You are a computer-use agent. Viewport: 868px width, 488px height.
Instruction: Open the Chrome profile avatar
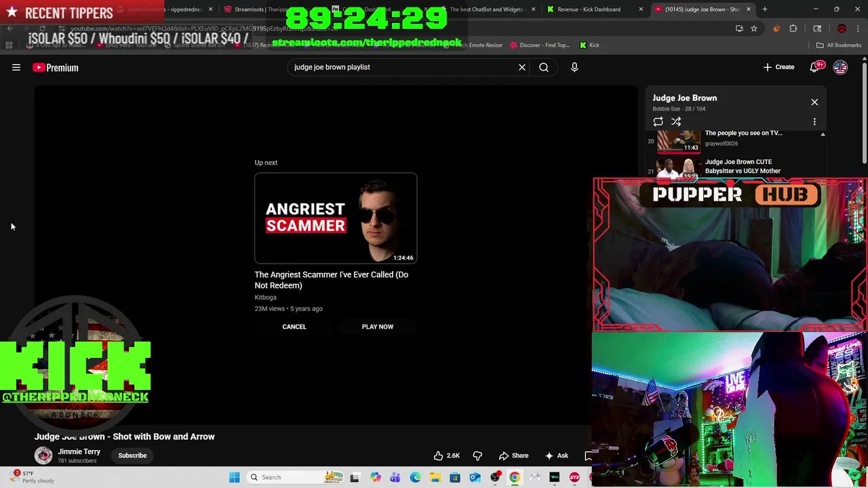tap(842, 28)
